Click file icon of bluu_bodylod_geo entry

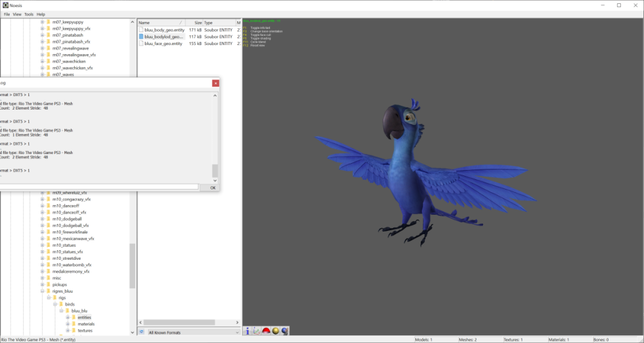[141, 37]
